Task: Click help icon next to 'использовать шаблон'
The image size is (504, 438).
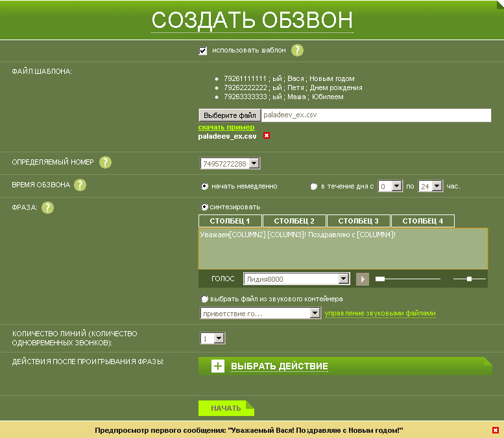Action: 297,51
